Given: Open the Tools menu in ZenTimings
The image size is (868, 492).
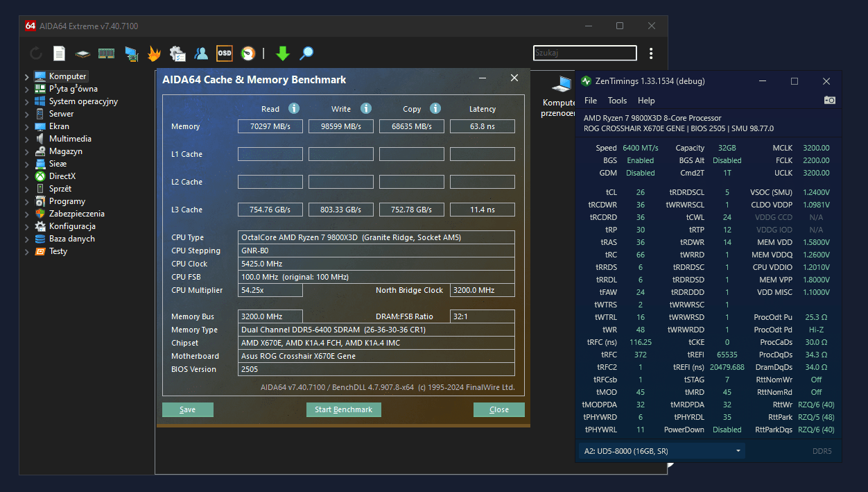Looking at the screenshot, I should coord(617,101).
